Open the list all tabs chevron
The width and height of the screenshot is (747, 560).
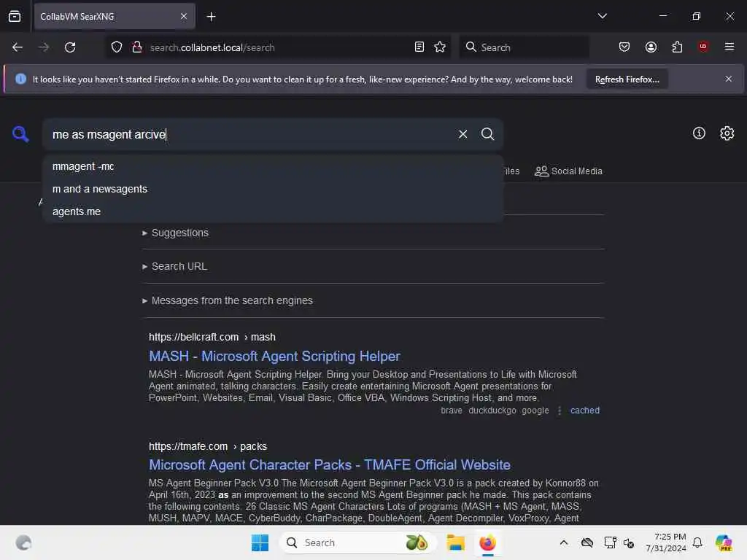pyautogui.click(x=602, y=16)
